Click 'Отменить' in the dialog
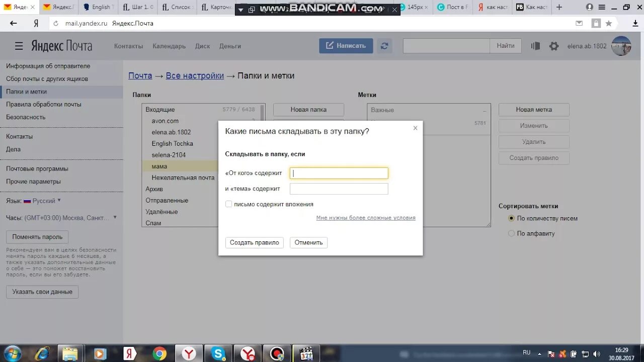The width and height of the screenshot is (644, 362). 308,242
